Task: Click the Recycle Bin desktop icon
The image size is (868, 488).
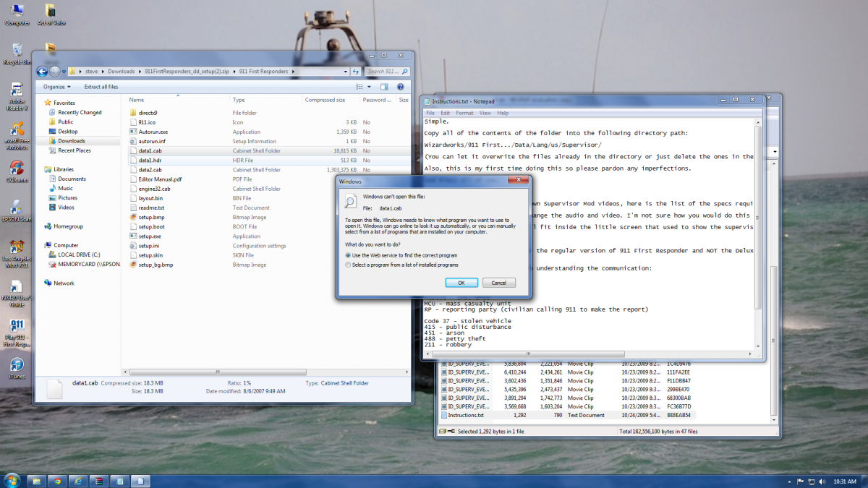Action: click(16, 51)
